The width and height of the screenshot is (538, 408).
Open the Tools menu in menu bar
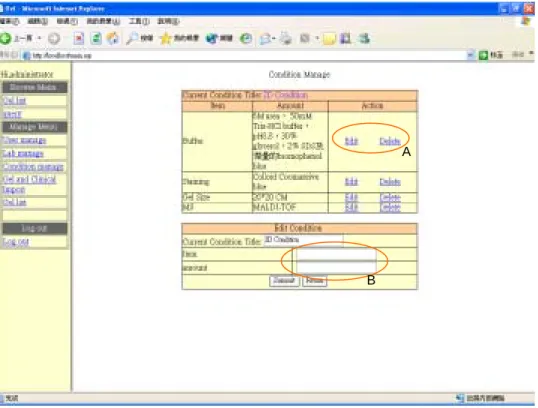139,22
